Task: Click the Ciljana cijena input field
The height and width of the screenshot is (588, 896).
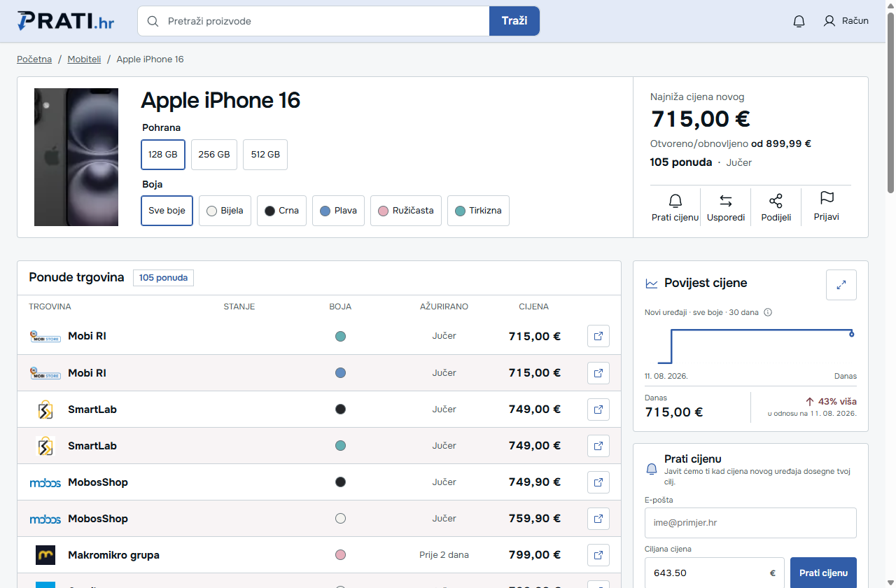Action: pyautogui.click(x=715, y=573)
